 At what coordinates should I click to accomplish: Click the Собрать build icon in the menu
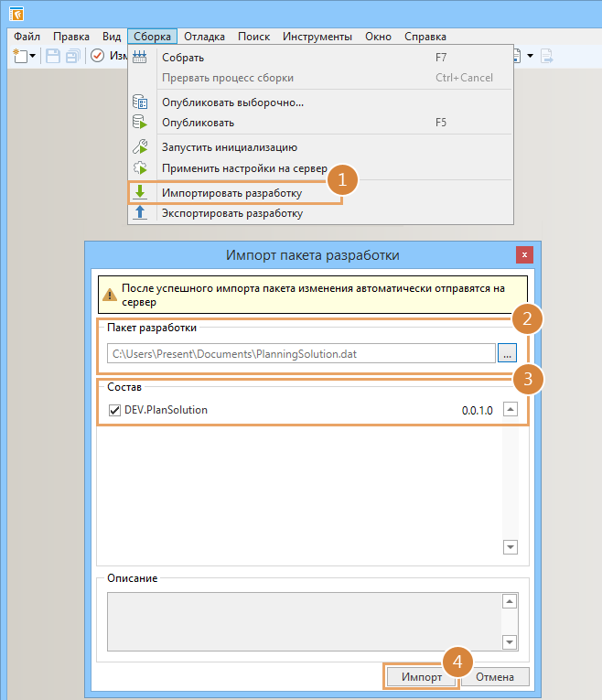coord(140,58)
